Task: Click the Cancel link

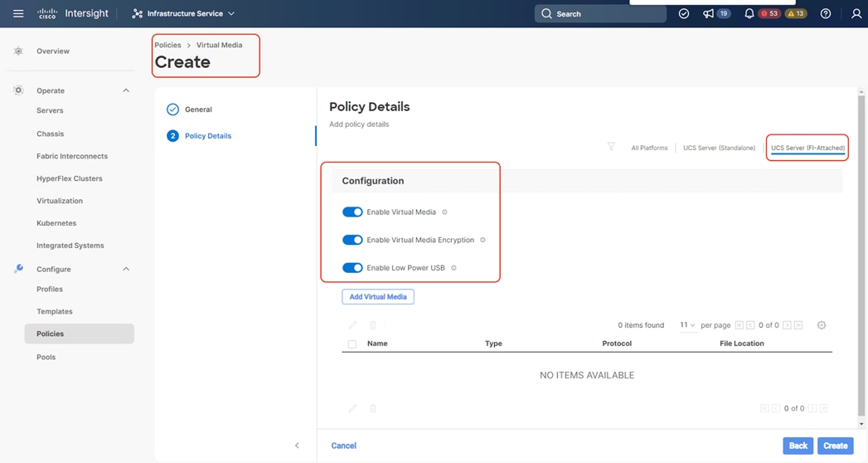Action: coord(344,446)
